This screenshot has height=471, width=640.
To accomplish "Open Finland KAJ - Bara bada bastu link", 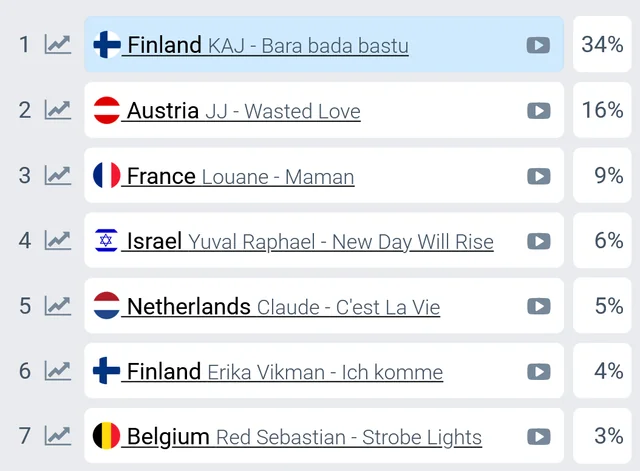I will pyautogui.click(x=267, y=45).
